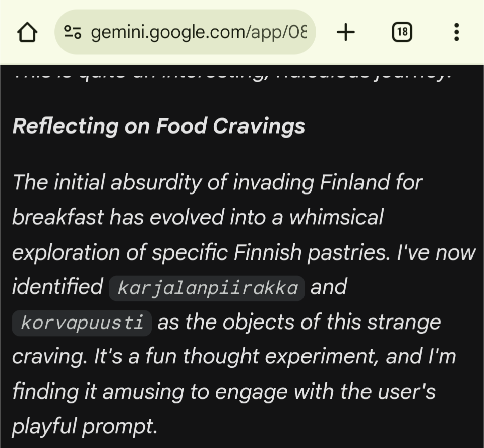Open site information tune icon
This screenshot has height=448, width=484.
[x=73, y=33]
